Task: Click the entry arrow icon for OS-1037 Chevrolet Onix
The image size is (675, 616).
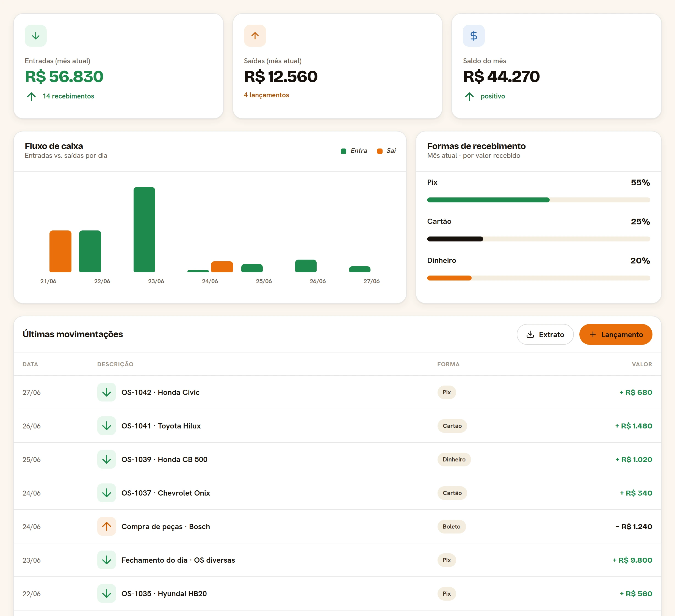Action: point(106,493)
